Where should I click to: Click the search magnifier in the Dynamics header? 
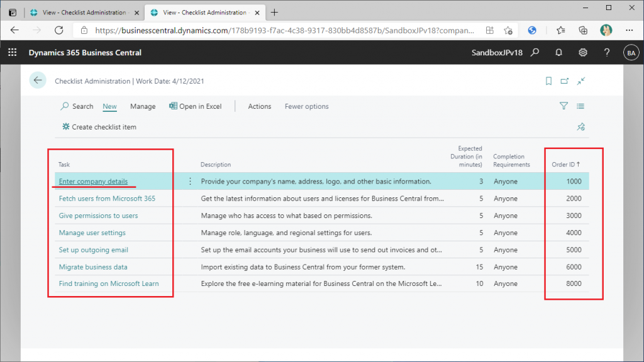(535, 53)
